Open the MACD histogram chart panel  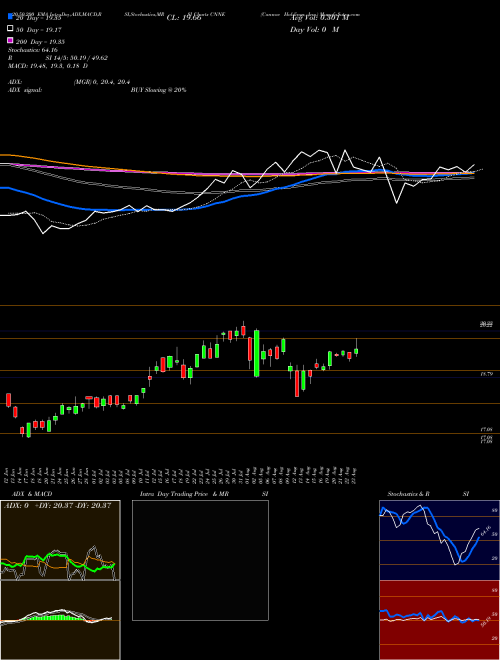[60, 620]
